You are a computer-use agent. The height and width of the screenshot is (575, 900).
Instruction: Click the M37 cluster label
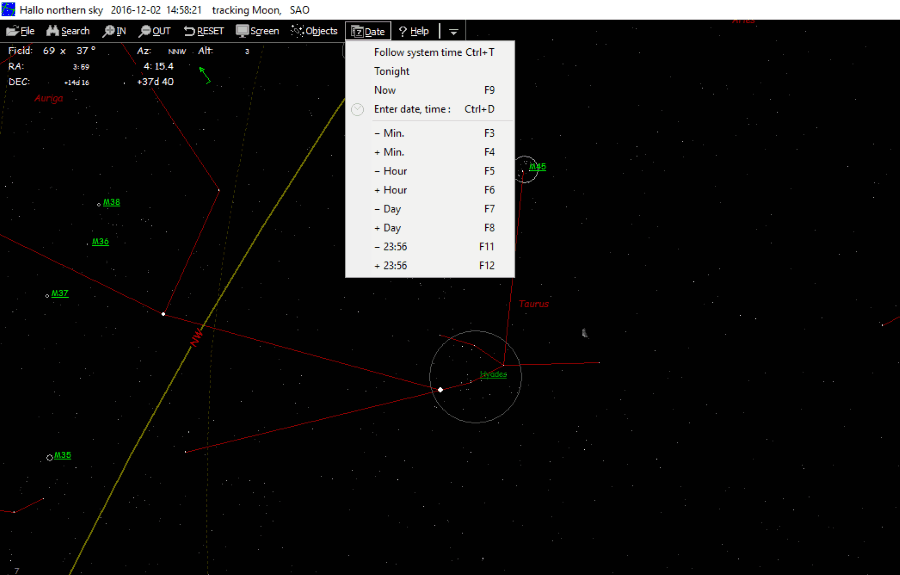click(x=60, y=293)
